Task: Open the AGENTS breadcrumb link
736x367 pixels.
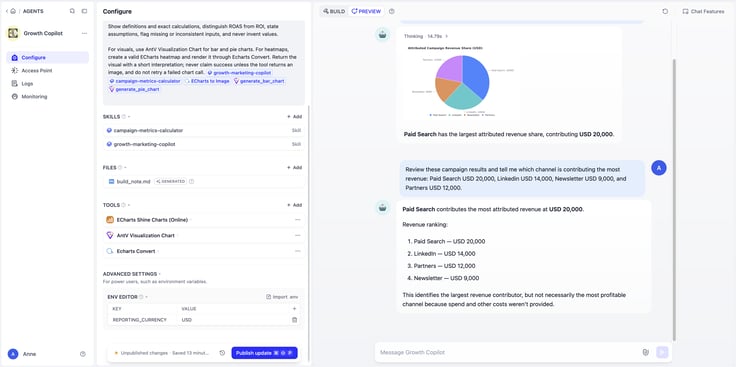Action: (33, 11)
